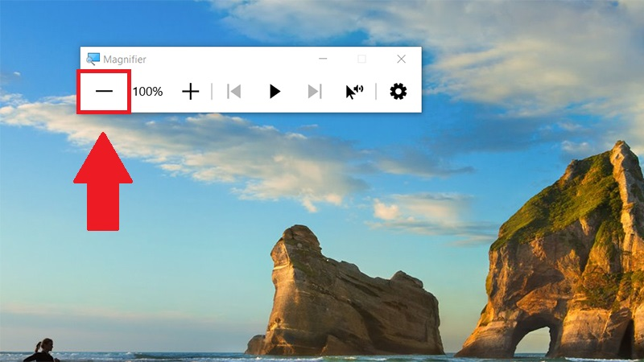Zoom out with the minus button

tap(104, 91)
